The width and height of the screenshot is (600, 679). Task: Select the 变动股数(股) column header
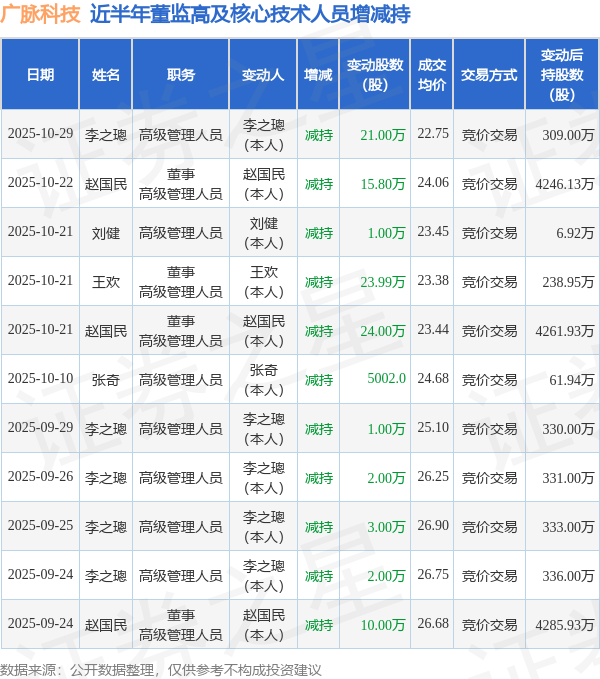[375, 74]
